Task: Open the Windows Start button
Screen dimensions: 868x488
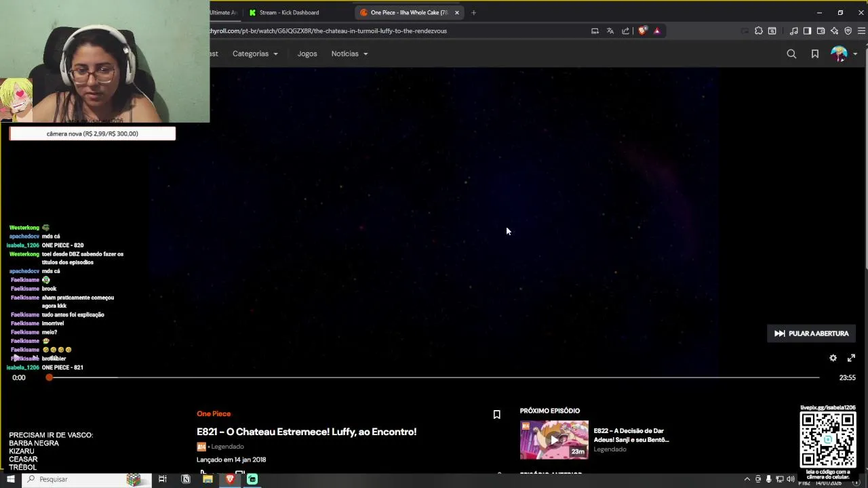Action: (x=10, y=479)
